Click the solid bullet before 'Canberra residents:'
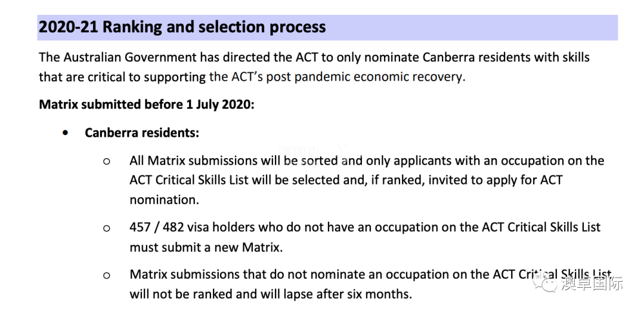Screen dimensions: 644x311 pyautogui.click(x=66, y=133)
